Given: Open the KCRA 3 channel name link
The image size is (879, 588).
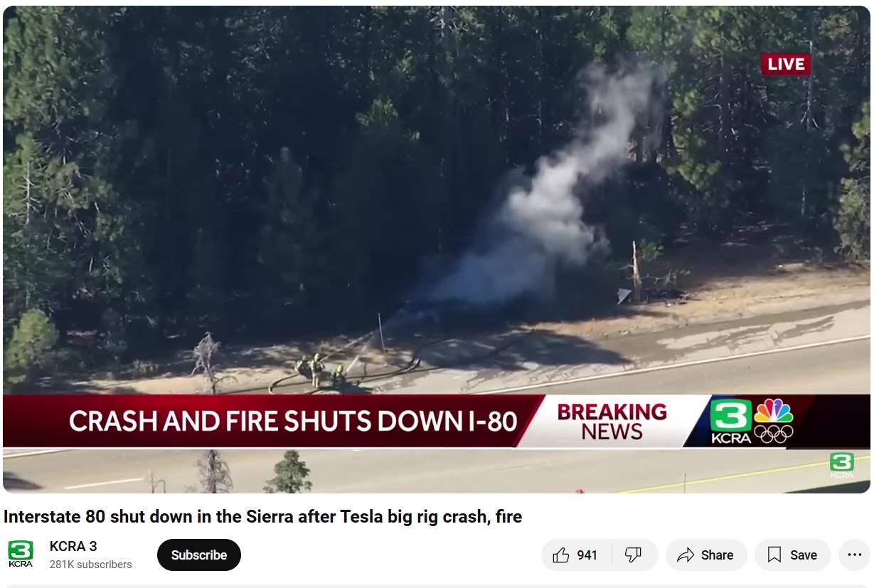Looking at the screenshot, I should (73, 546).
